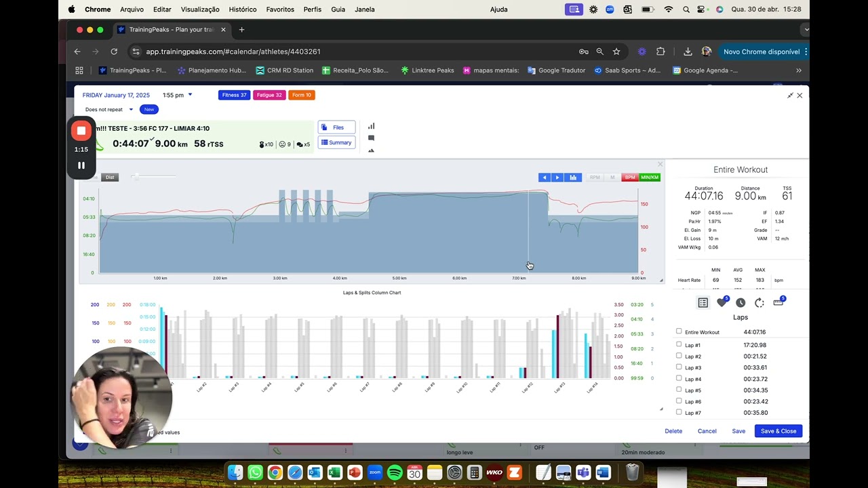
Task: Expand the Does not repeat dropdown
Action: tap(108, 109)
